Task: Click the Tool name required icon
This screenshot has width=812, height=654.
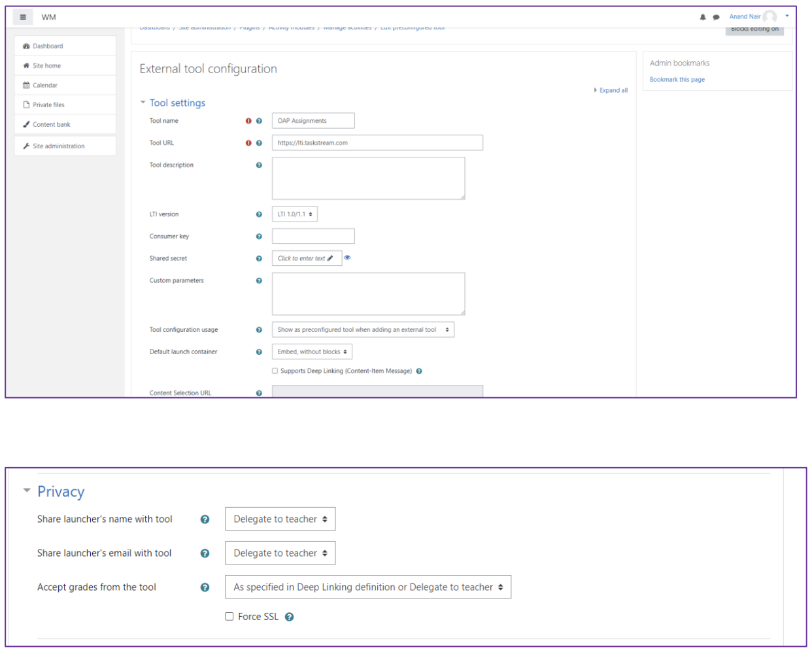Action: (248, 121)
